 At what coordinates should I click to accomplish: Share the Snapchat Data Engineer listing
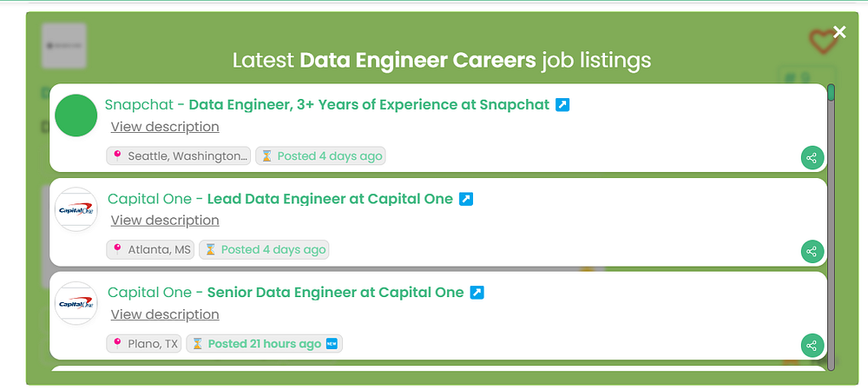[812, 158]
